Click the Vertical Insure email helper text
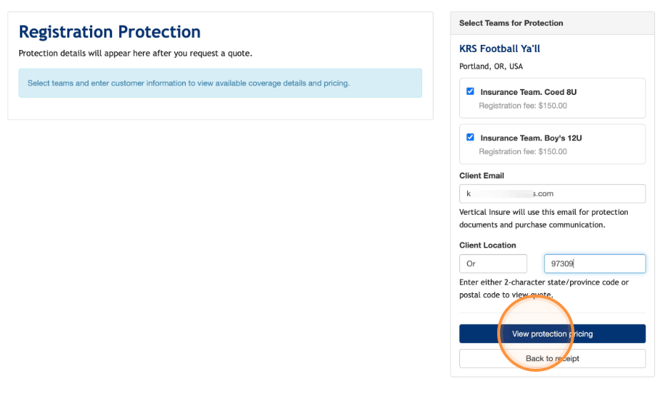The image size is (670, 411). pyautogui.click(x=544, y=218)
